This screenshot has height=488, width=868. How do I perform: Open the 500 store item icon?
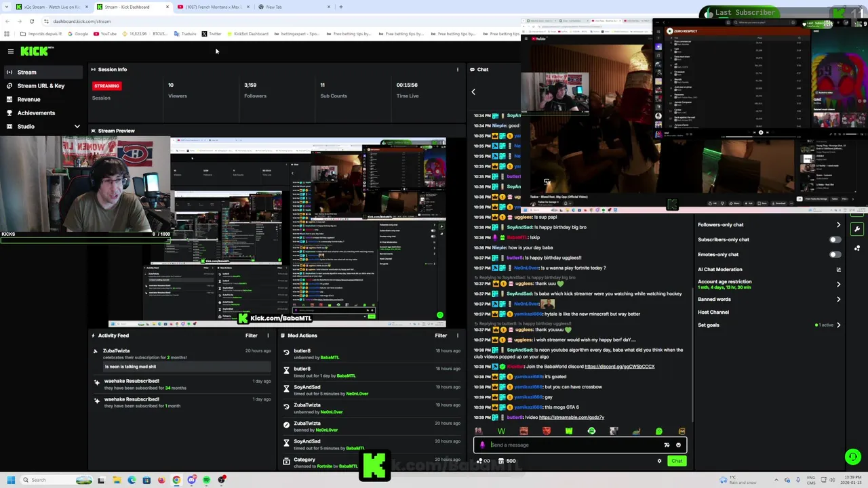click(x=507, y=461)
